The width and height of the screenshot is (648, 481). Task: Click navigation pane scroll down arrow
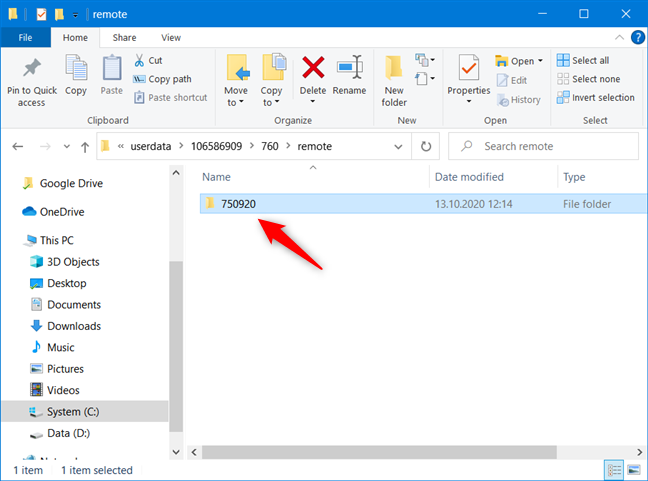[x=176, y=452]
